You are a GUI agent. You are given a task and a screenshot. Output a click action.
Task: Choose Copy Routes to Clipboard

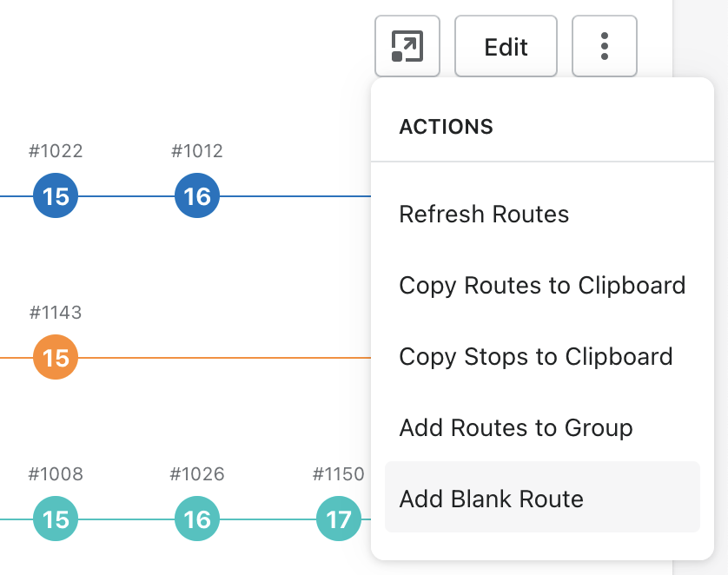(542, 286)
